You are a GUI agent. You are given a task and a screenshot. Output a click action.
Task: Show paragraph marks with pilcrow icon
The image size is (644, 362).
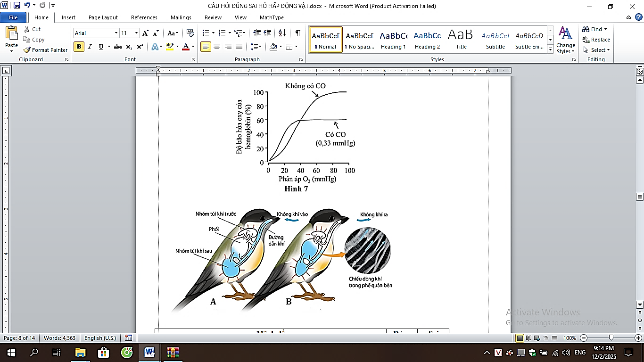(x=297, y=33)
